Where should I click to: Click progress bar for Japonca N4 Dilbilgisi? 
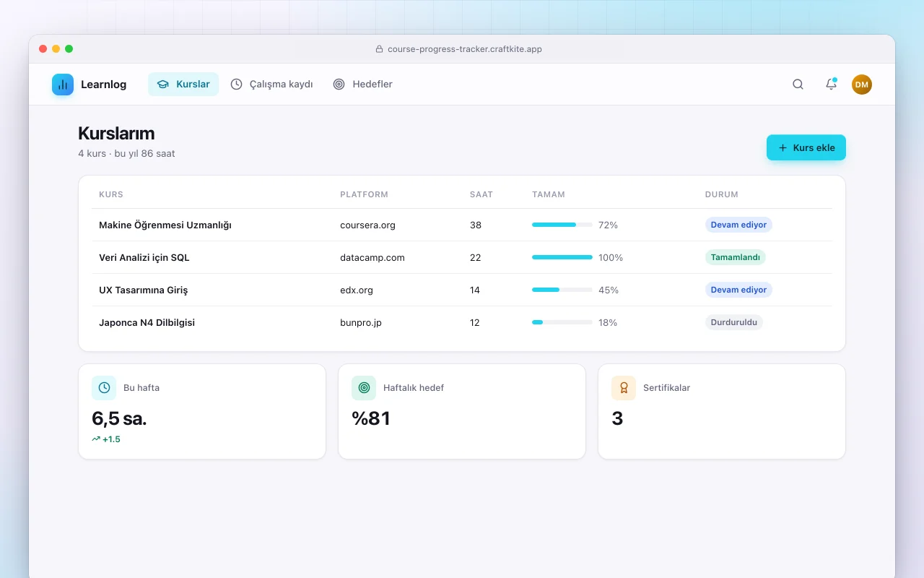[x=562, y=322]
